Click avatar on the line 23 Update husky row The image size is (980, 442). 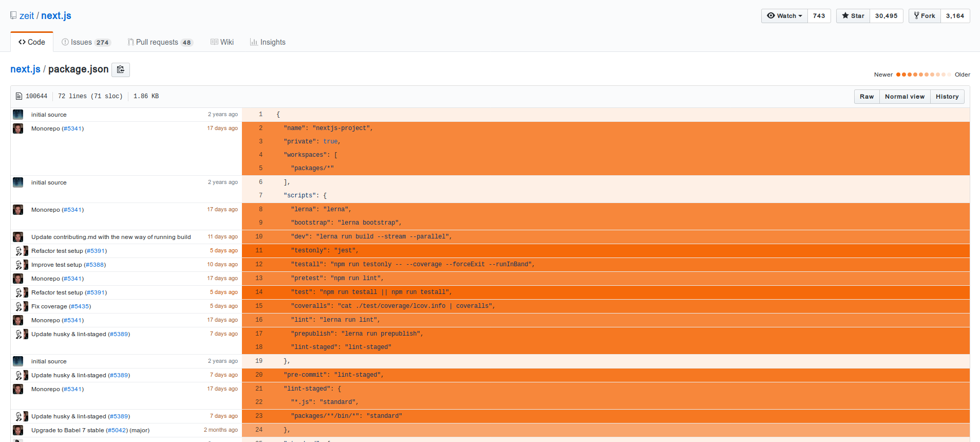coord(21,416)
